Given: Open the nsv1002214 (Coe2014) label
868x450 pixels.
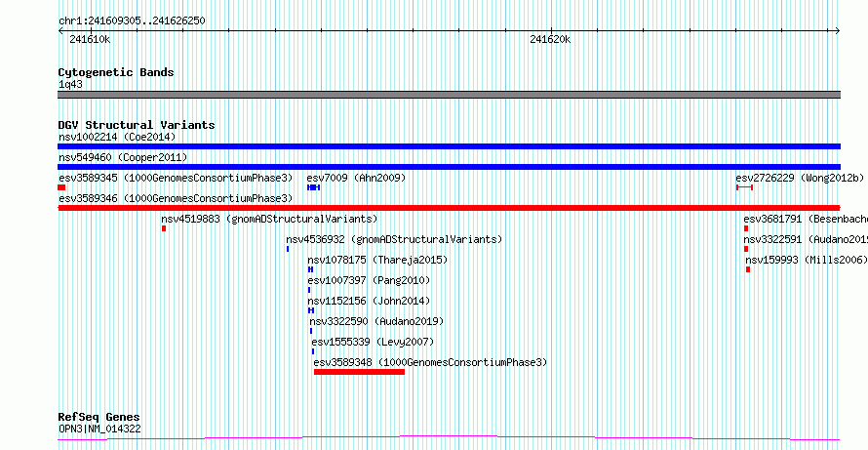Looking at the screenshot, I should [117, 137].
